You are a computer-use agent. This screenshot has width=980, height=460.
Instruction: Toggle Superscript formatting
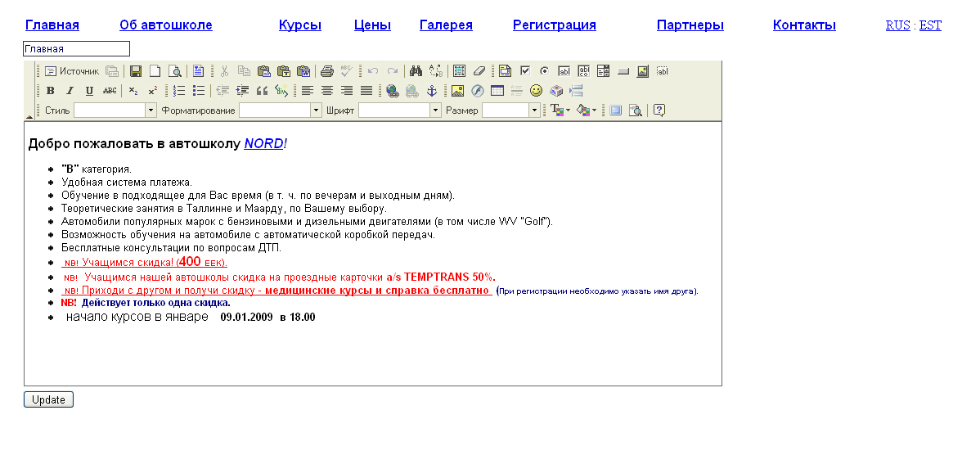point(152,91)
